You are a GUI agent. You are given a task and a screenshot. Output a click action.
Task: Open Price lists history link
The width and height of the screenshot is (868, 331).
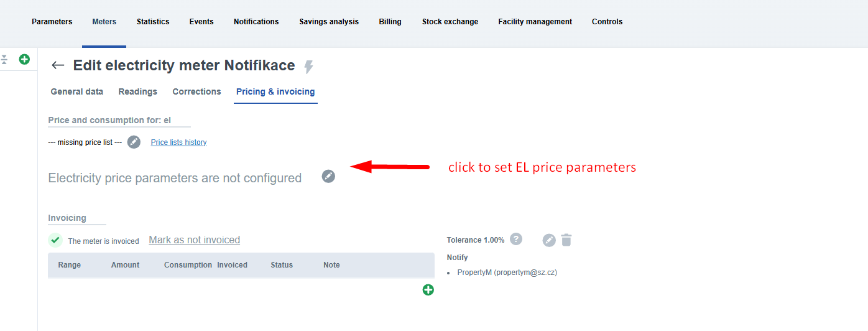178,142
